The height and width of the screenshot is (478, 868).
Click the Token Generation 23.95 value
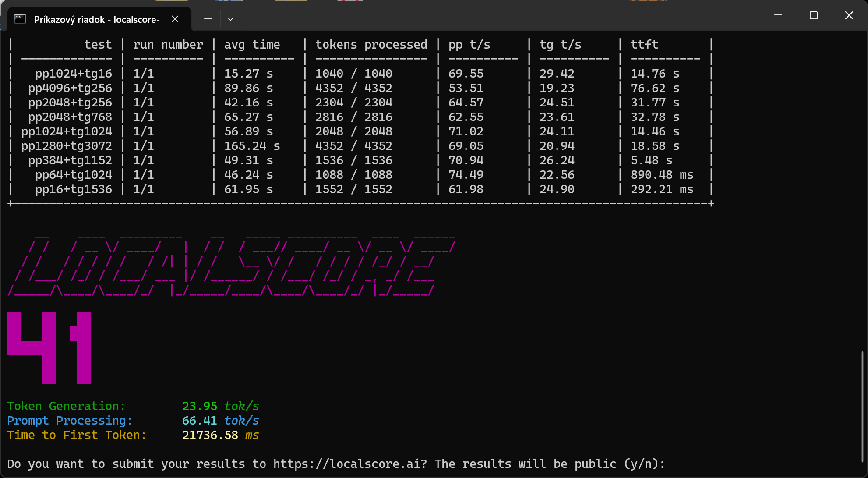coord(199,406)
